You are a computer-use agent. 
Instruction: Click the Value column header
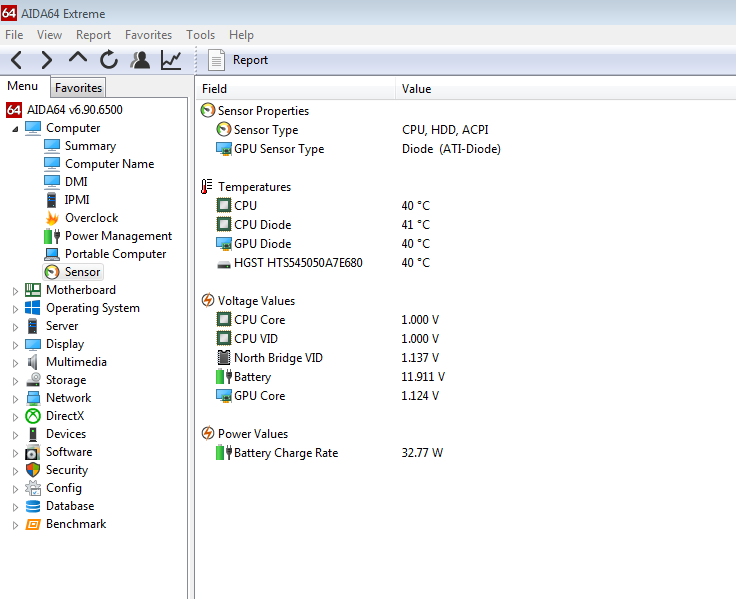566,89
